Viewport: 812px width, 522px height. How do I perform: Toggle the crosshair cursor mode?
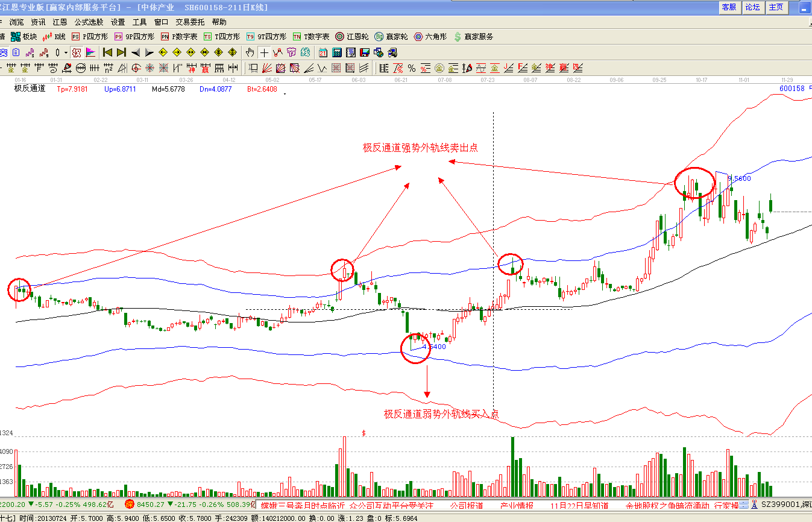264,52
